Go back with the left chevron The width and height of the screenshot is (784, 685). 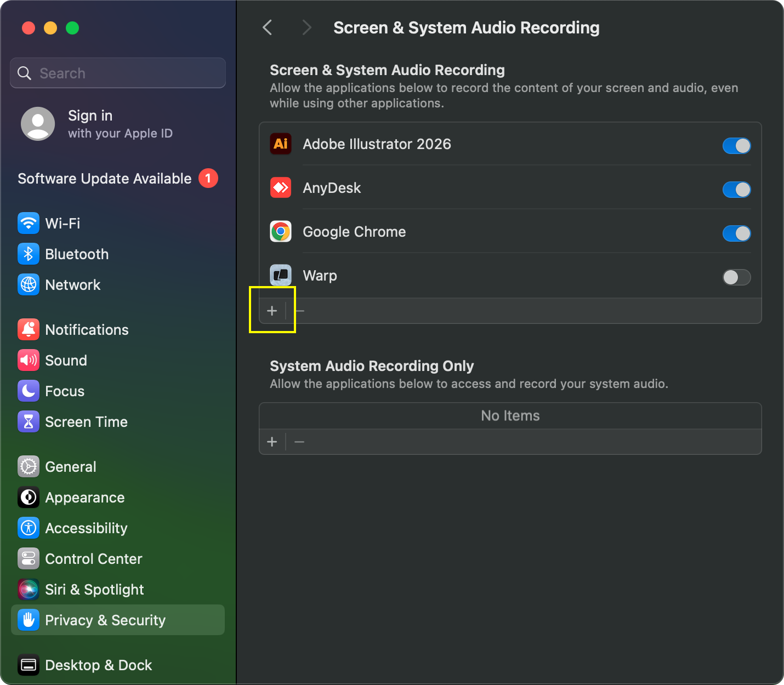tap(268, 27)
